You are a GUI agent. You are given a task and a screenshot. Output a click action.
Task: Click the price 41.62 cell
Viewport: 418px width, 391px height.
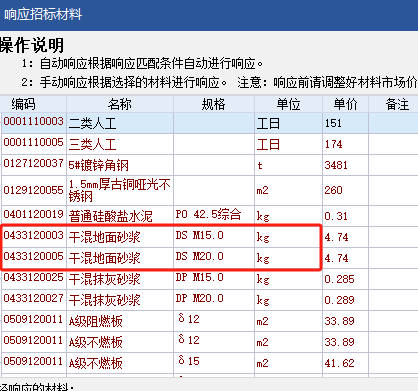pos(345,363)
